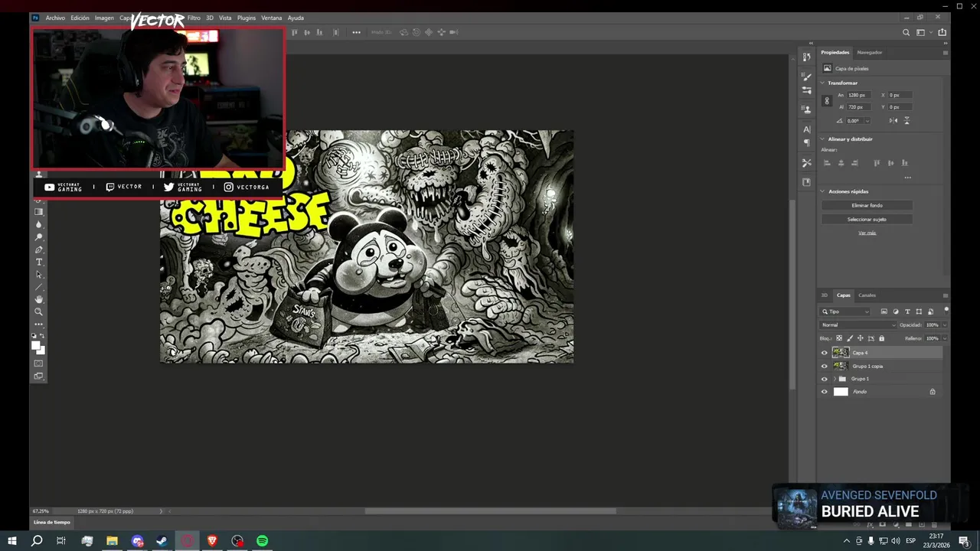Open the Imagen menu
Viewport: 980px width, 551px height.
point(104,18)
